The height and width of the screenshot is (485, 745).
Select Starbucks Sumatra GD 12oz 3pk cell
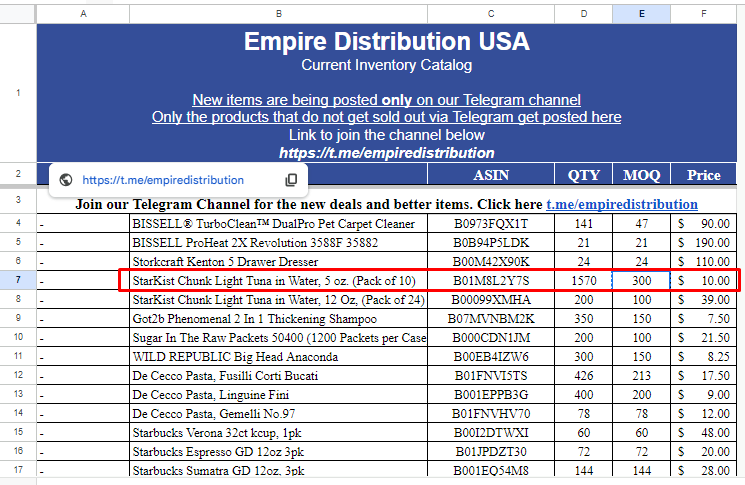click(278, 469)
